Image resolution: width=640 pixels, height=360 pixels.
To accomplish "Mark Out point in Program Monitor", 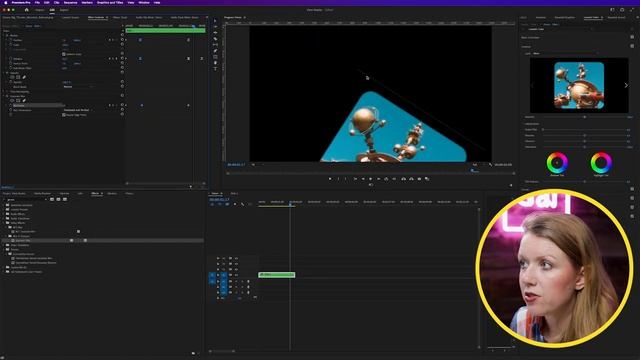I will tap(346, 179).
